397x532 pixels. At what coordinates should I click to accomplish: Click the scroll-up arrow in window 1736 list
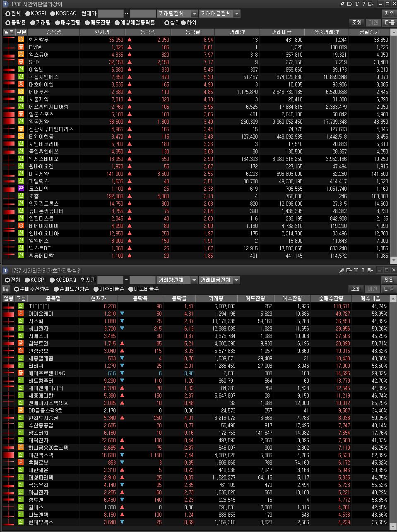click(393, 31)
